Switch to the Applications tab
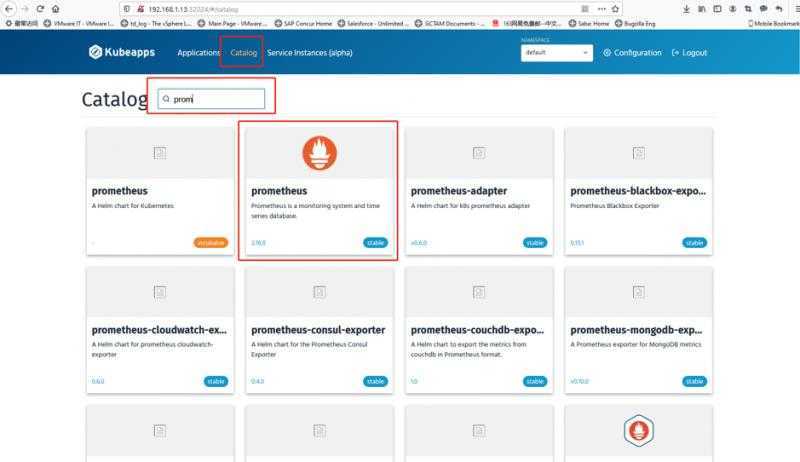Image resolution: width=800 pixels, height=462 pixels. (x=198, y=53)
